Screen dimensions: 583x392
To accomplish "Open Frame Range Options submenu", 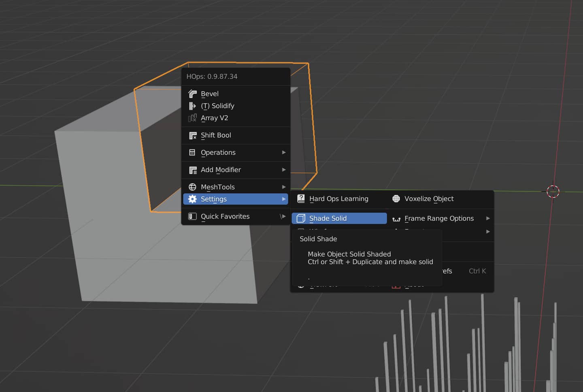I will (440, 219).
